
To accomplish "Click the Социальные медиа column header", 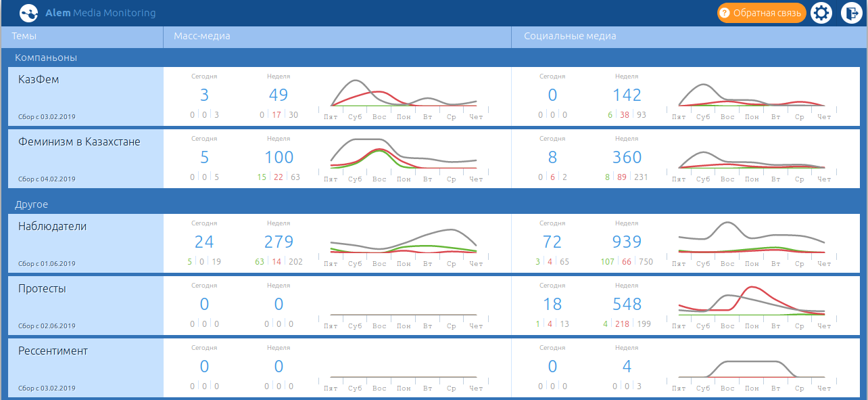I will pos(570,37).
